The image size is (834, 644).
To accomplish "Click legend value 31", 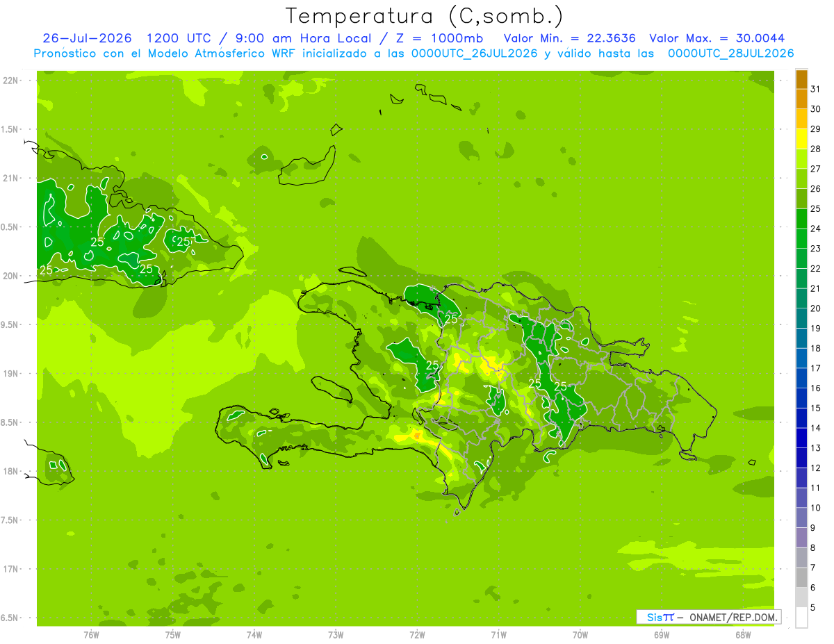I will [x=815, y=89].
